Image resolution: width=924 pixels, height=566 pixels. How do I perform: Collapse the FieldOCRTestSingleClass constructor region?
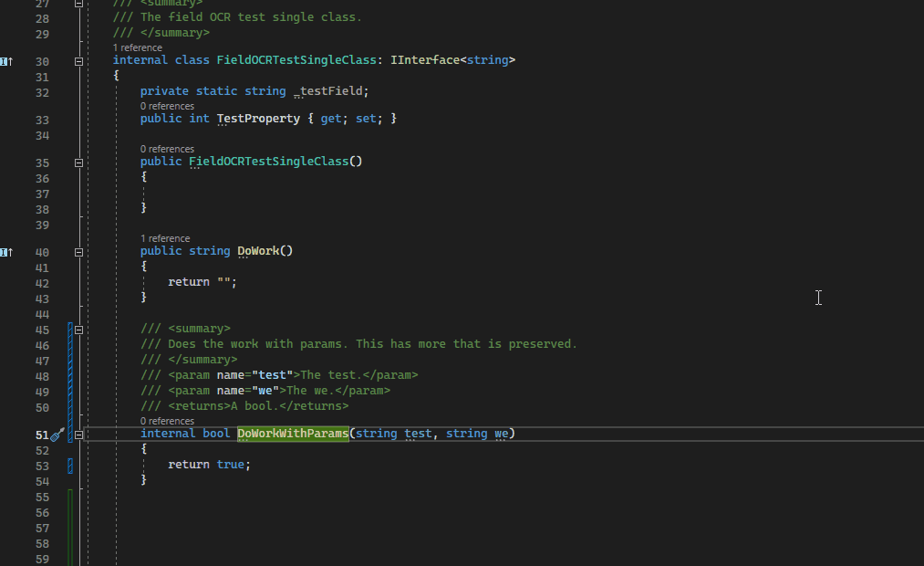(78, 161)
